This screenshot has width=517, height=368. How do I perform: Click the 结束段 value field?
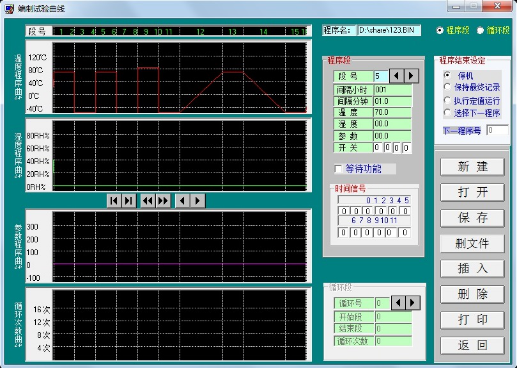pos(393,329)
